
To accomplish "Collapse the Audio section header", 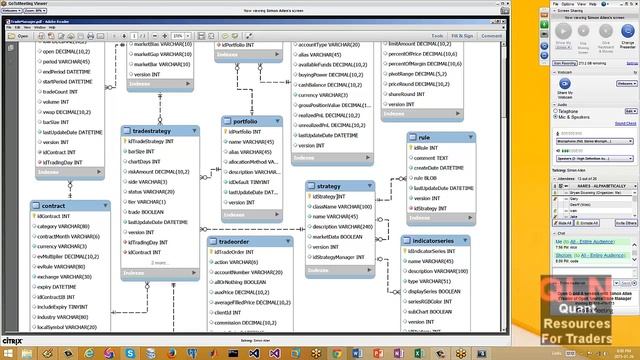I will pyautogui.click(x=555, y=104).
